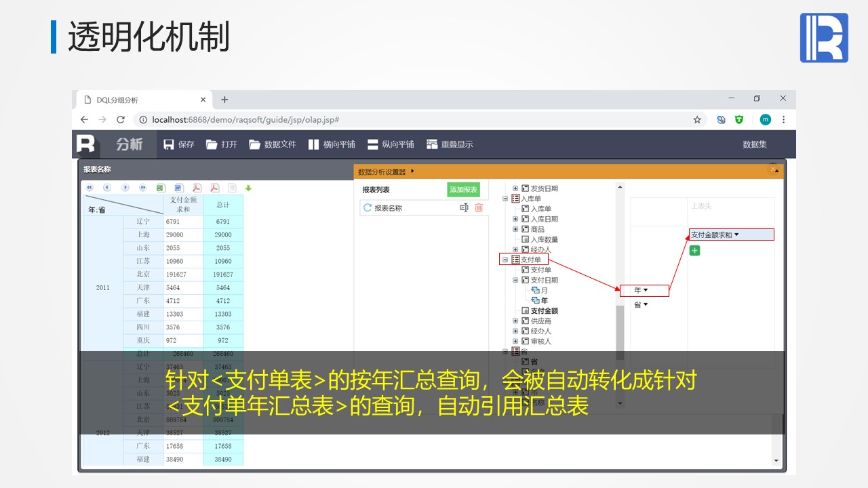Click the 总计 column header
The height and width of the screenshot is (488, 868).
pos(223,205)
